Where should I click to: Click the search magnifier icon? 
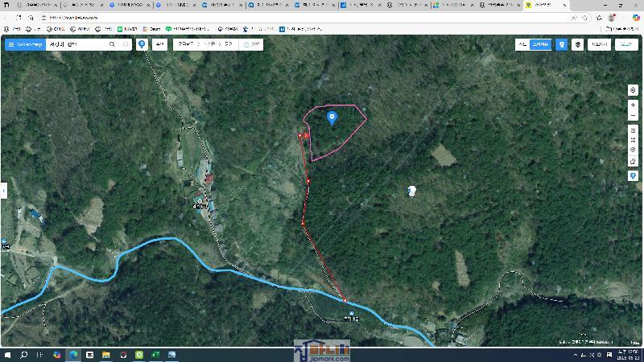pos(112,44)
